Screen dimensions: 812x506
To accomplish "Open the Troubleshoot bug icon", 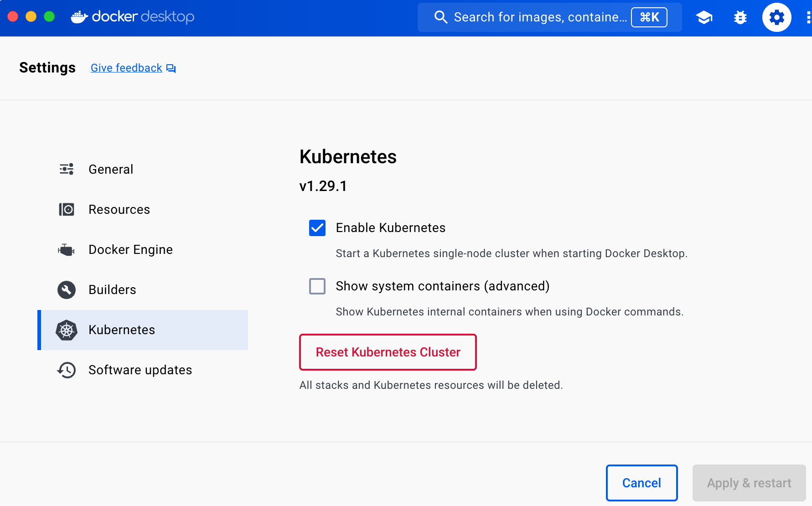I will point(740,17).
